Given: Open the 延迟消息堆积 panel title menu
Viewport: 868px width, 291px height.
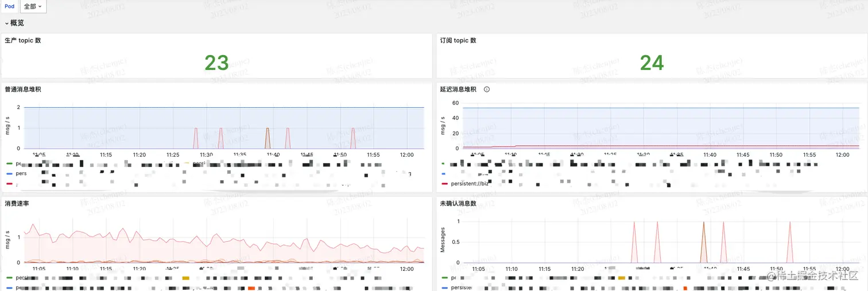Looking at the screenshot, I should 458,89.
